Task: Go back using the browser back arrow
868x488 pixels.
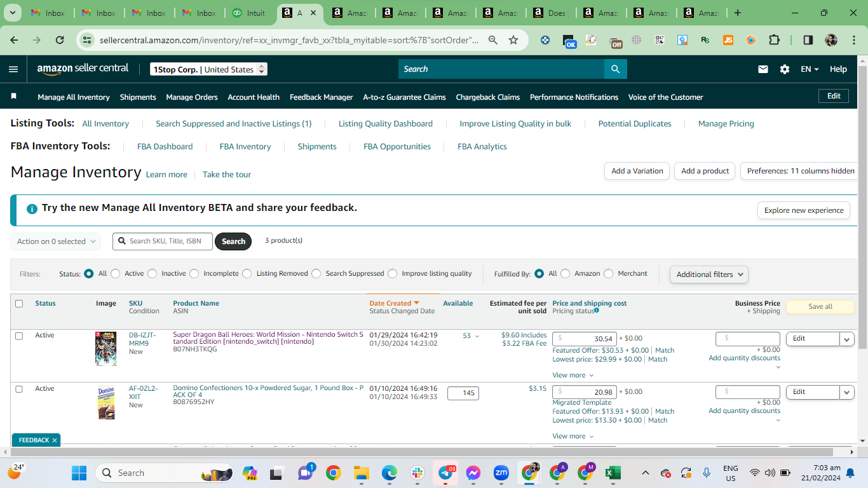Action: point(14,40)
